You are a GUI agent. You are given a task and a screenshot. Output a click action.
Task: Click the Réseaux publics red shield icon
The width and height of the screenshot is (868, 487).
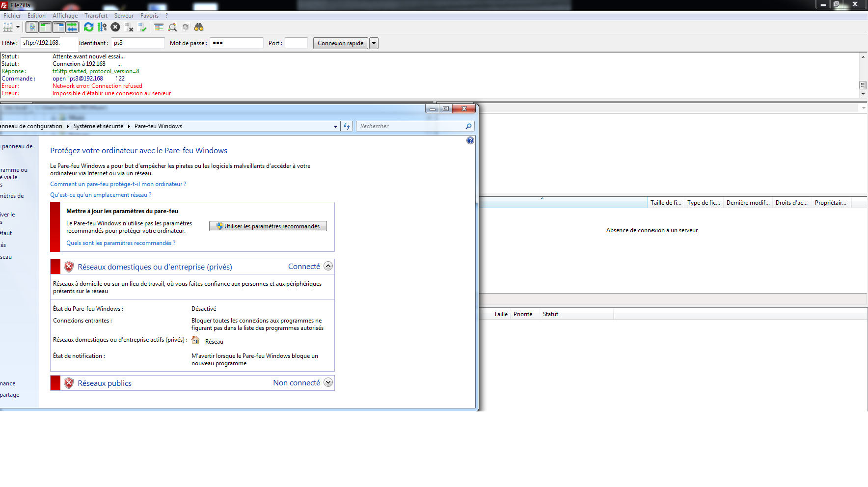(69, 383)
